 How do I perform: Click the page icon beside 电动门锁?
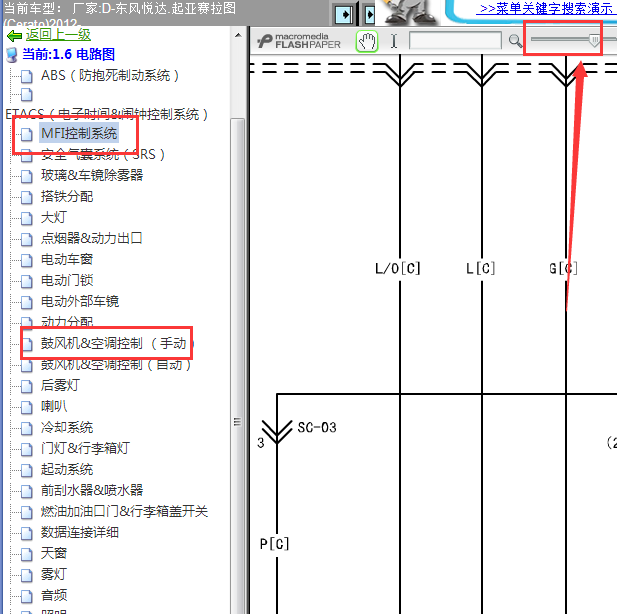point(26,281)
